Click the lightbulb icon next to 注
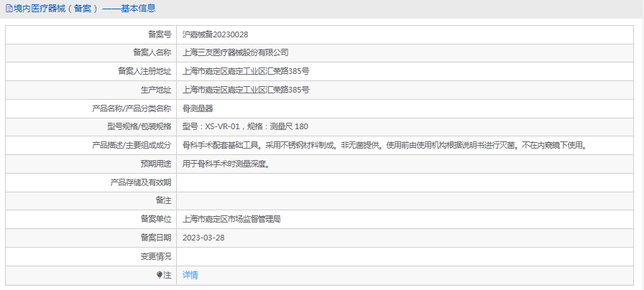This screenshot has width=644, height=290. 160,275
